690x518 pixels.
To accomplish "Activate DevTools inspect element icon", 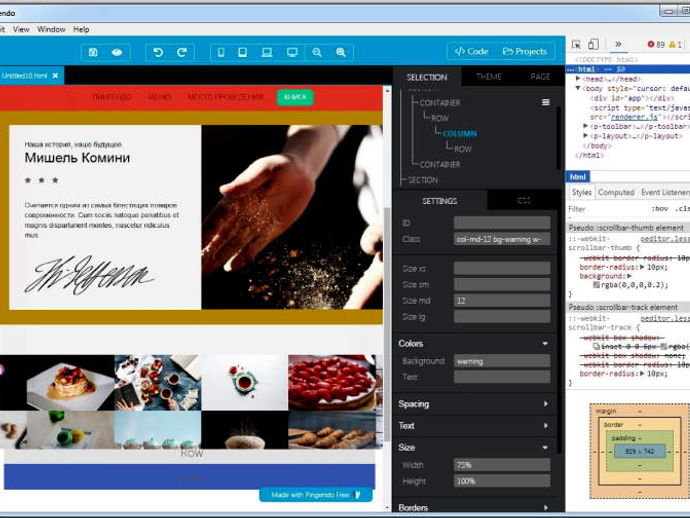I will pos(576,44).
